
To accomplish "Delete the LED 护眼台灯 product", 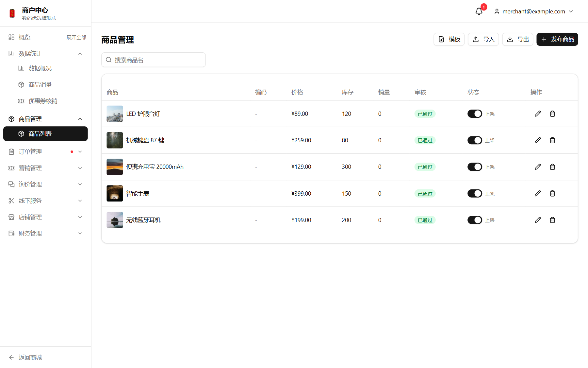I will (x=552, y=114).
